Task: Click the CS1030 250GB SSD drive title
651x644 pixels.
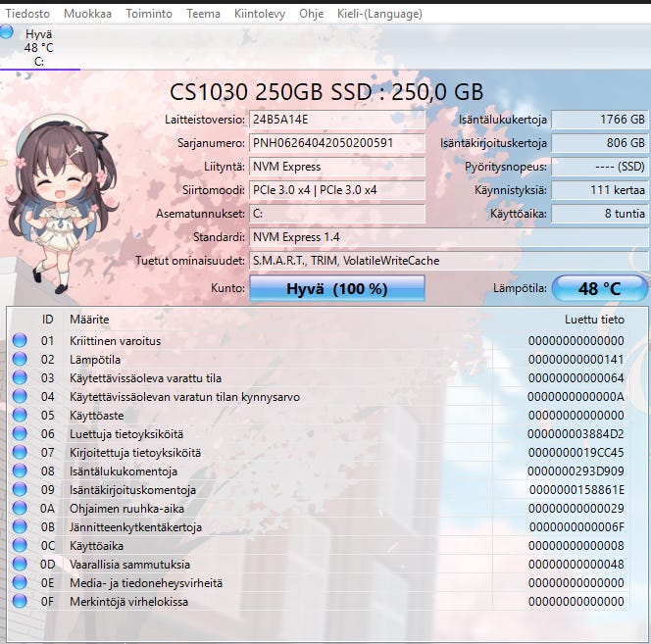Action: tap(326, 92)
